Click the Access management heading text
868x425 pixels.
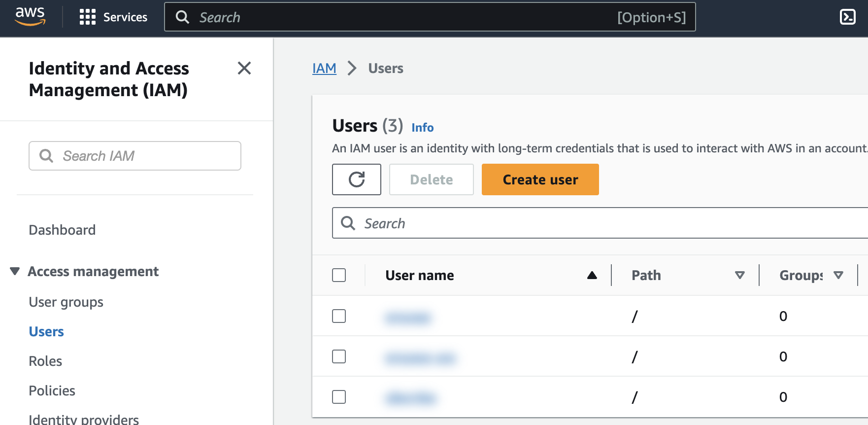[x=93, y=271]
